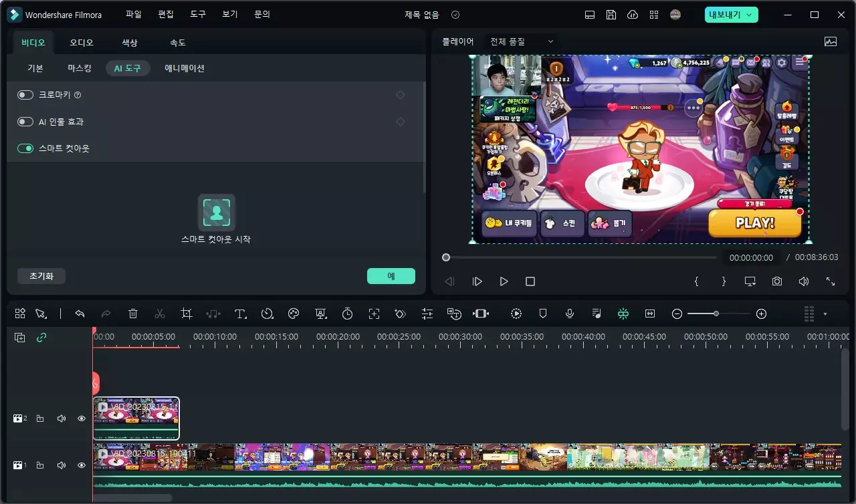Screen dimensions: 856x504
Task: Stop playback with the square button
Action: click(x=530, y=281)
